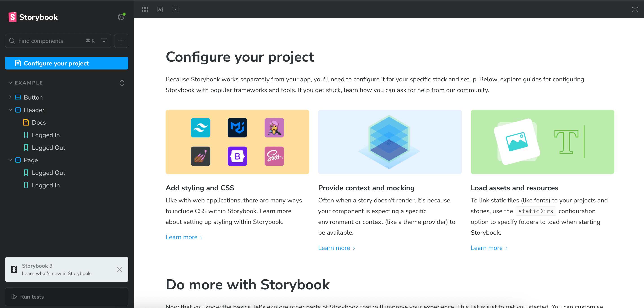Enter full screen mode
The height and width of the screenshot is (308, 644).
pos(635,9)
